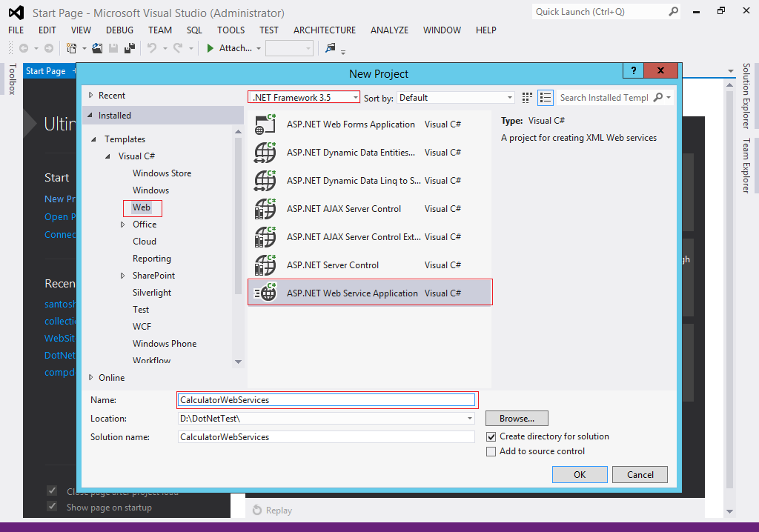Select the Start Page tab
Viewport: 759px width, 532px height.
click(x=45, y=71)
